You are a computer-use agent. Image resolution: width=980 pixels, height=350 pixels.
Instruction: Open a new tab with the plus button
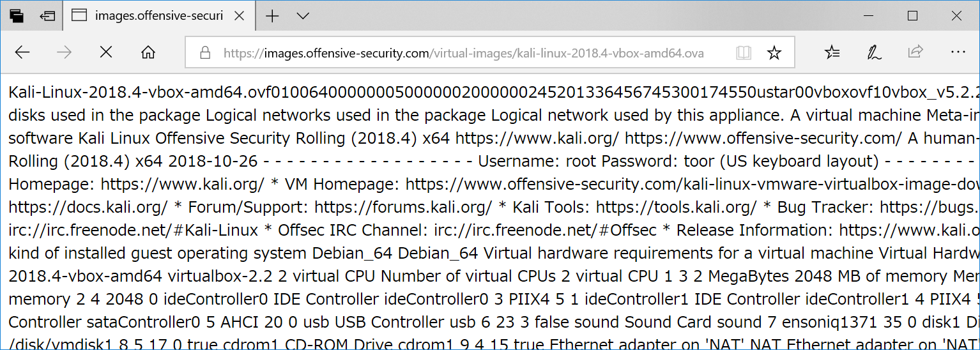(x=272, y=16)
